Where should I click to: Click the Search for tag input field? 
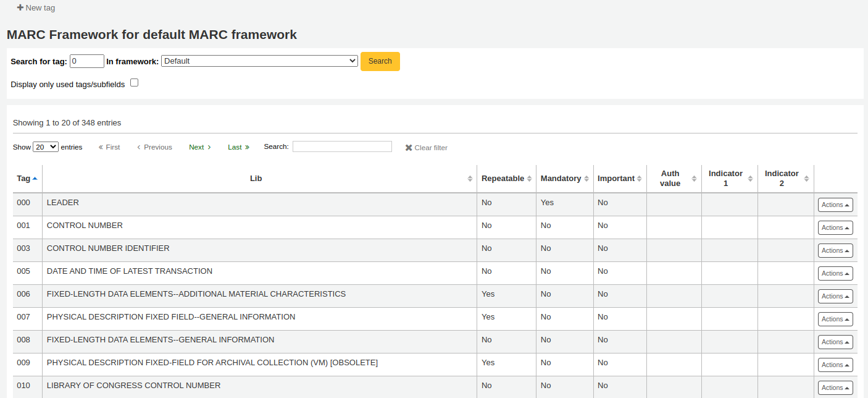(x=87, y=61)
